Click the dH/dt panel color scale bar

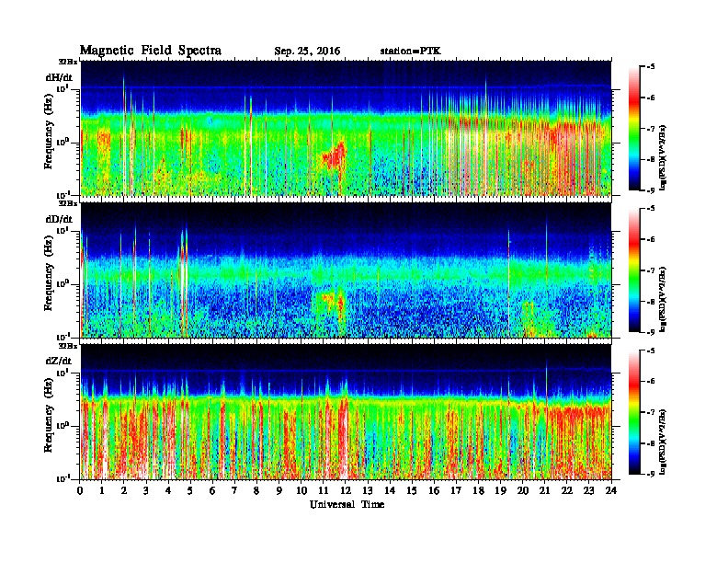pos(633,128)
